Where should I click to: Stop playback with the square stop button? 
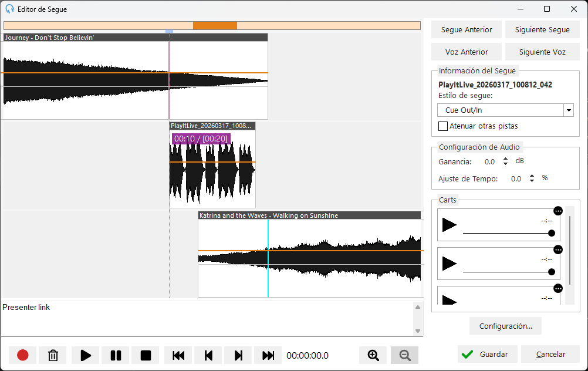tap(146, 355)
